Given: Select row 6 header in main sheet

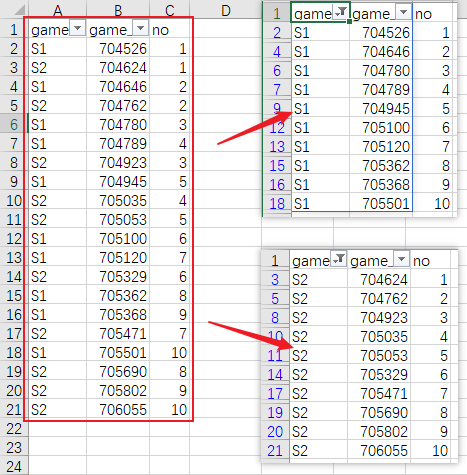Looking at the screenshot, I should (14, 125).
